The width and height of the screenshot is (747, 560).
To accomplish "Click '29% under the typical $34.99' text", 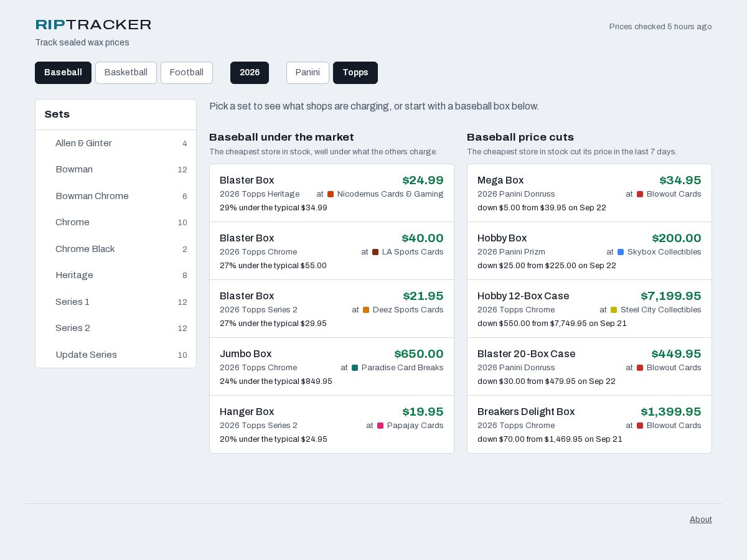I will 273,208.
